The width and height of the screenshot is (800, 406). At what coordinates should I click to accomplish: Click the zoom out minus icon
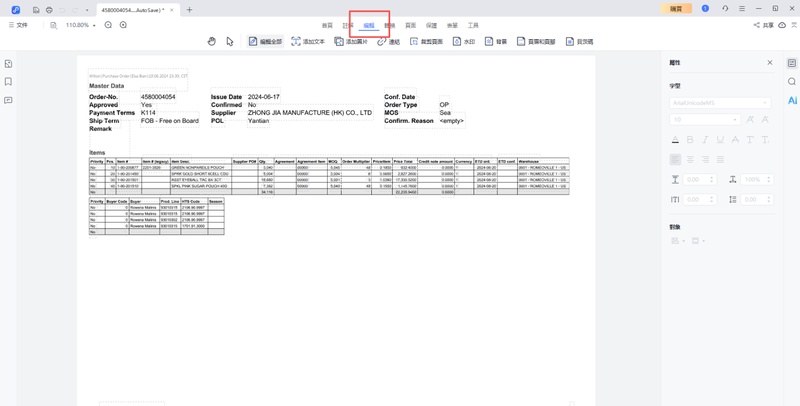click(x=108, y=25)
